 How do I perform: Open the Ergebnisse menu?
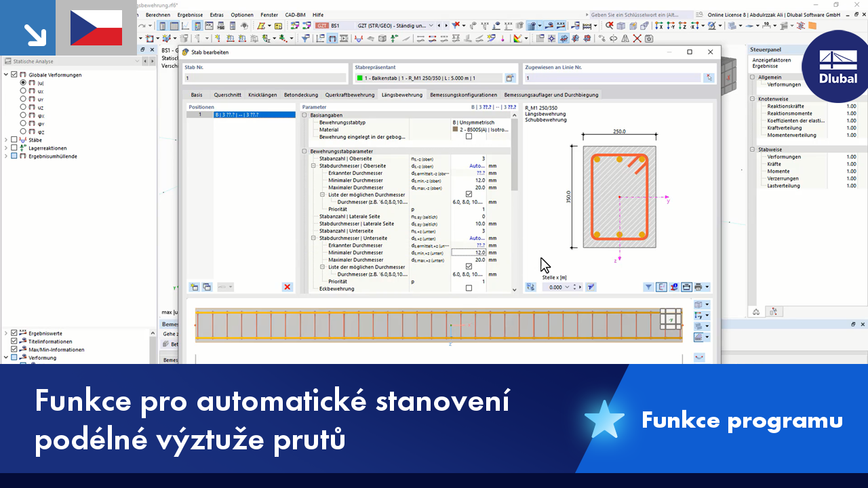click(191, 14)
